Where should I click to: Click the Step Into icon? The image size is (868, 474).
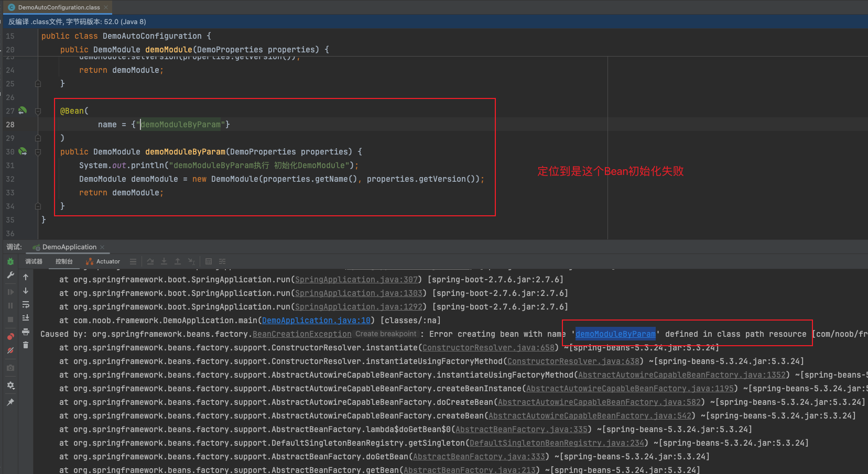(x=164, y=261)
